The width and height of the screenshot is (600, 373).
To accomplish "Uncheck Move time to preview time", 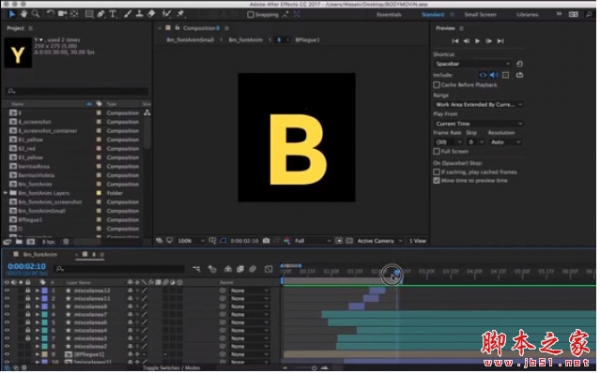I will [x=437, y=181].
